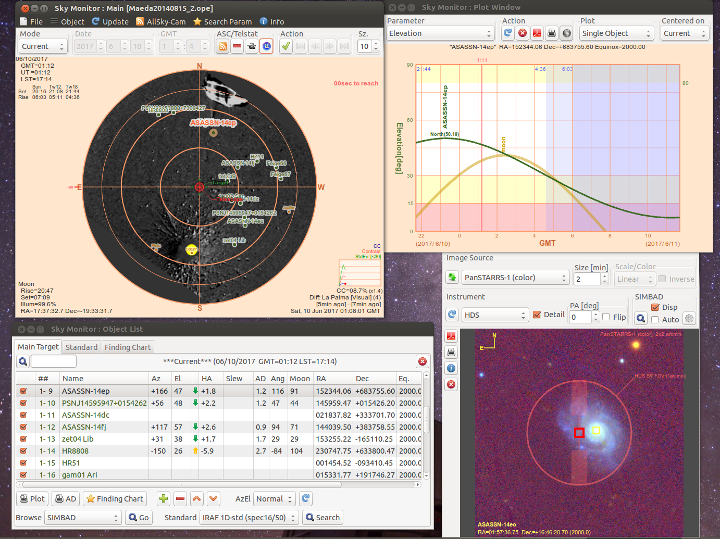Click SIMBAD magnifier search icon
The width and height of the screenshot is (720, 539).
tap(641, 318)
